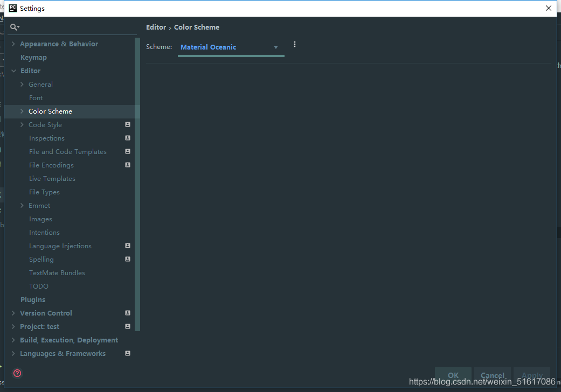Select the Plugins page
561x392 pixels.
click(33, 300)
